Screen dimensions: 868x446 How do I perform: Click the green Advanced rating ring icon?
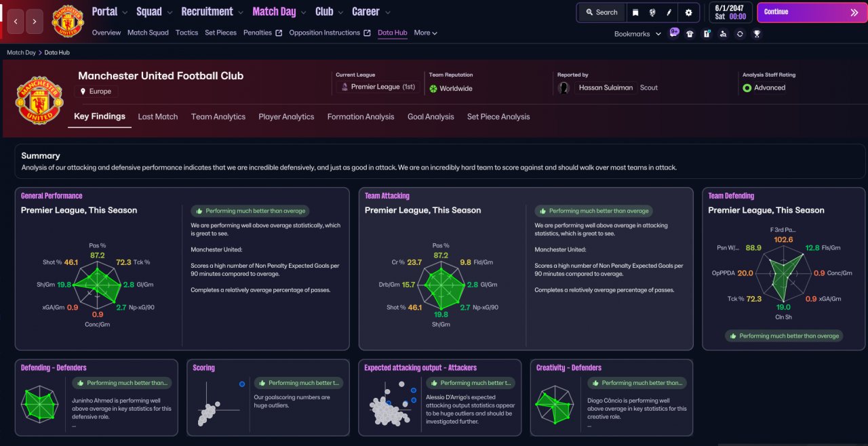pyautogui.click(x=747, y=88)
